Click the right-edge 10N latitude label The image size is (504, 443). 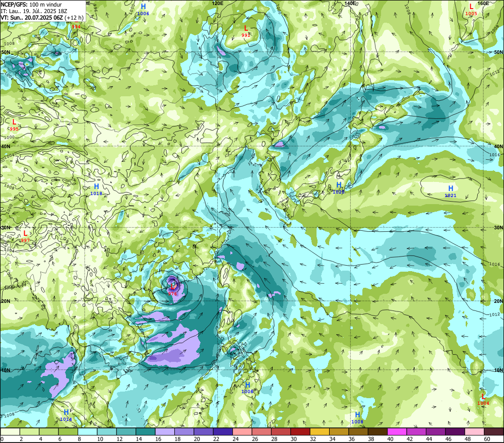pyautogui.click(x=498, y=370)
